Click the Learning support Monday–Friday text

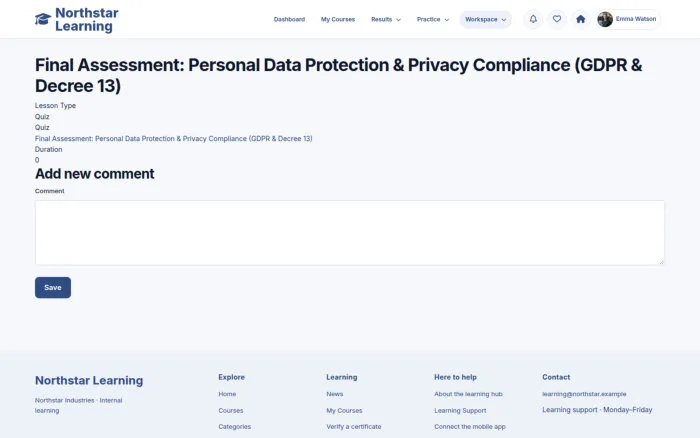click(597, 409)
